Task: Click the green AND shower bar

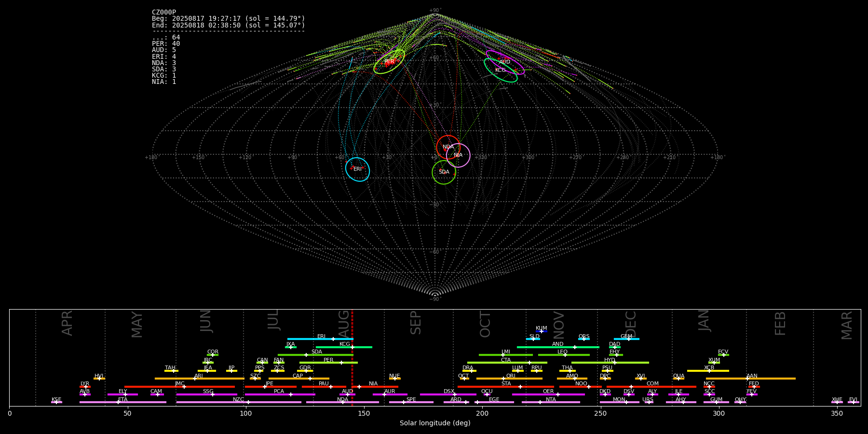Action: point(558,347)
